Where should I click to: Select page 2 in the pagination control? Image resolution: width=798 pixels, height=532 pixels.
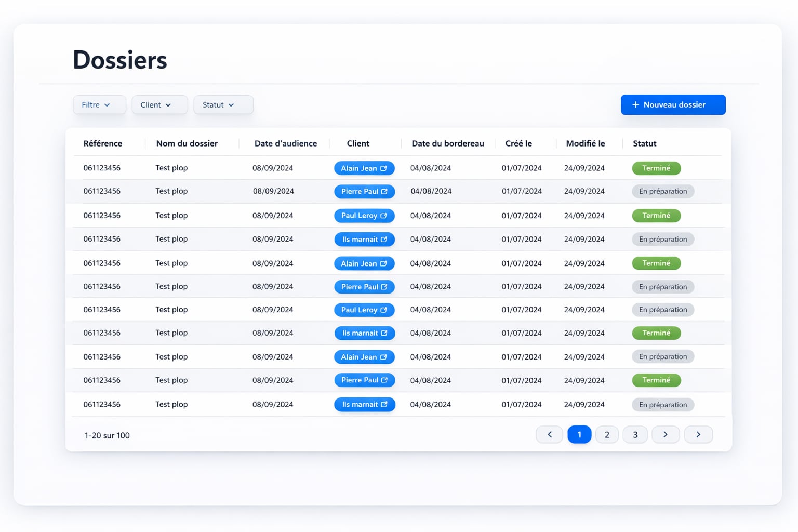[607, 434]
